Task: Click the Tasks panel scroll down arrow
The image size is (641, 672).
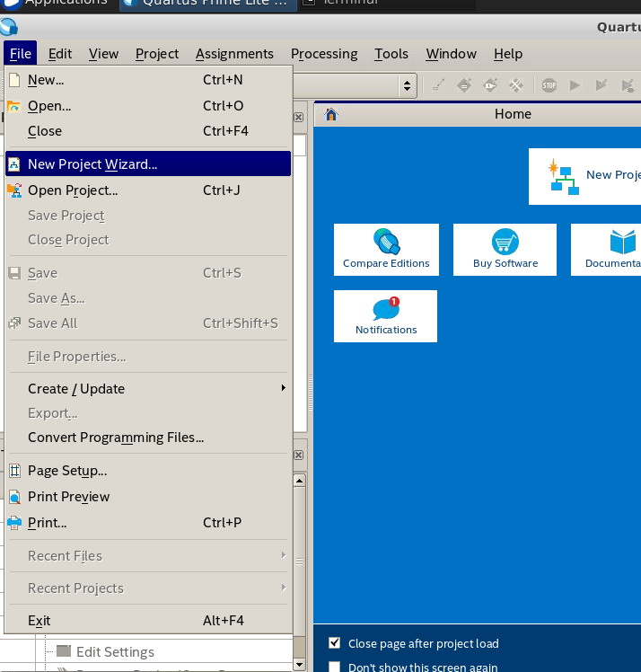Action: point(299,665)
